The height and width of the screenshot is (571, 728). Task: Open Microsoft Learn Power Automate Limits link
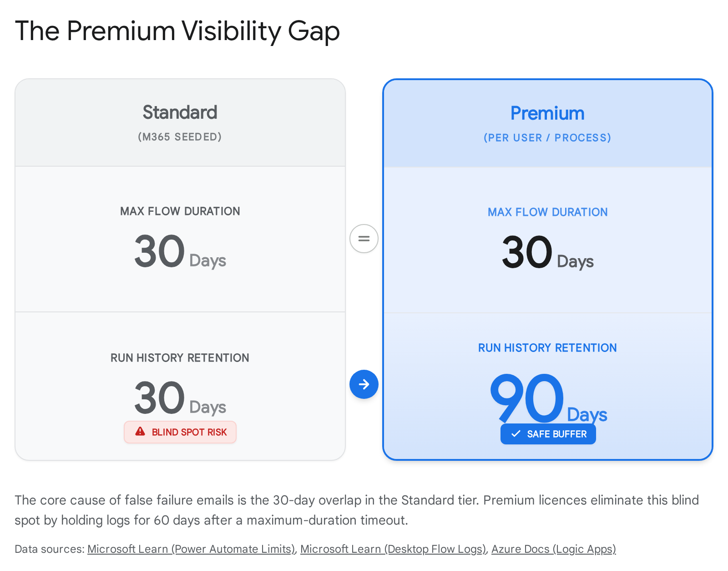point(191,549)
